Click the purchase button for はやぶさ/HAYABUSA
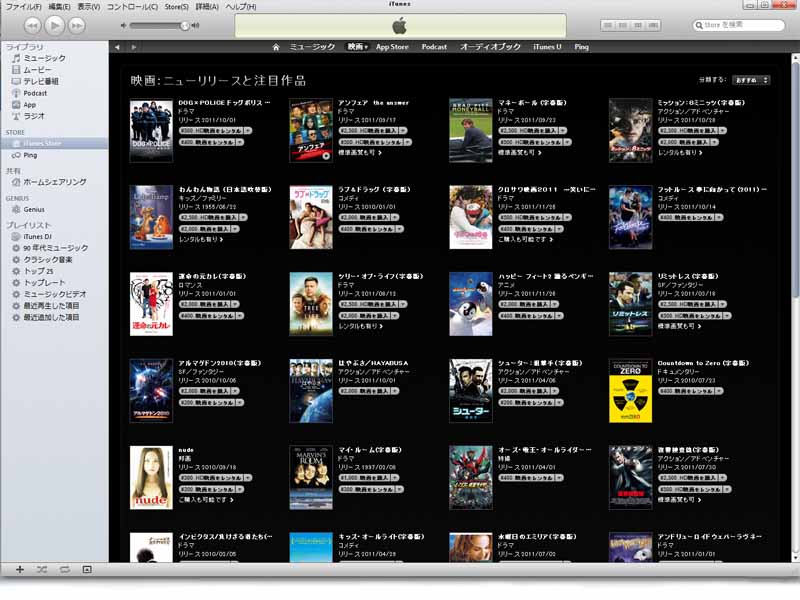Image resolution: width=800 pixels, height=600 pixels. pyautogui.click(x=368, y=391)
